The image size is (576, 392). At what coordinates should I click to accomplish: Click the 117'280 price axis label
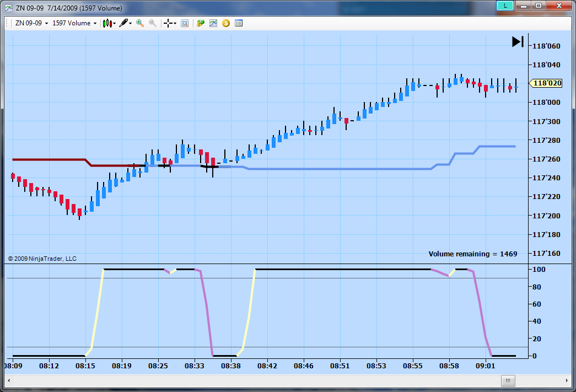pyautogui.click(x=546, y=140)
